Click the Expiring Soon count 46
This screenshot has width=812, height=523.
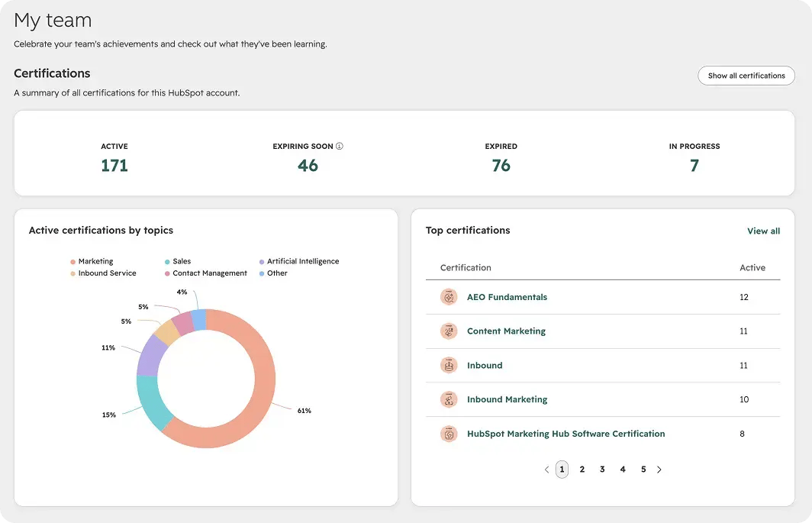(308, 166)
